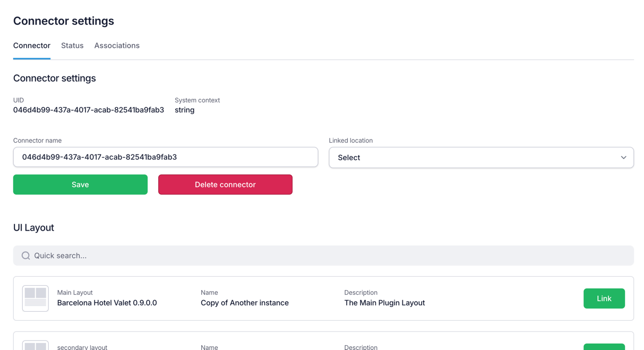Switch to the Status tab

[72, 46]
